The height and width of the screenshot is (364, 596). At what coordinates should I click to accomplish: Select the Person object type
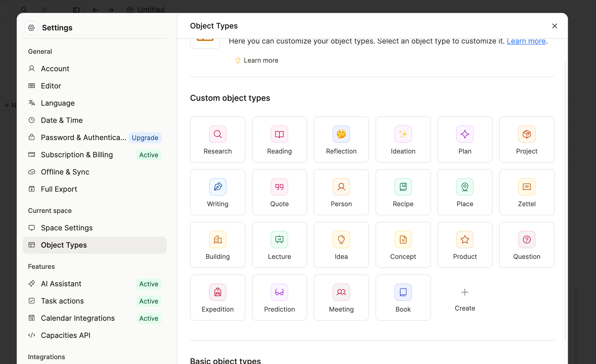coord(341,192)
